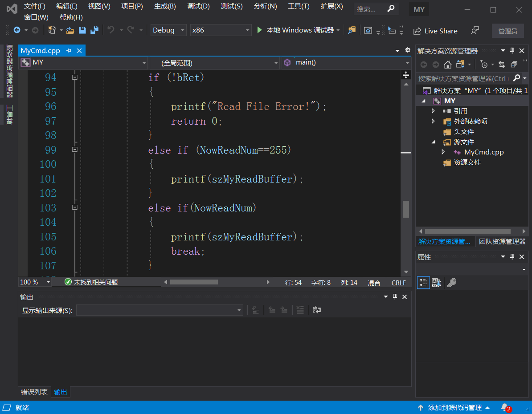
Task: Click the Send Feedback person icon
Action: (475, 31)
